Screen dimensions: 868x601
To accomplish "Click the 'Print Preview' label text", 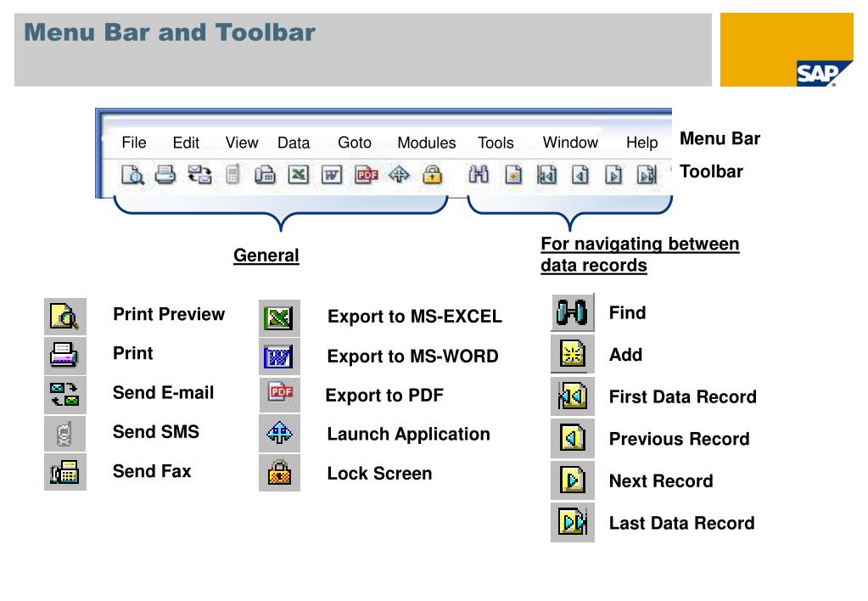I will point(169,314).
